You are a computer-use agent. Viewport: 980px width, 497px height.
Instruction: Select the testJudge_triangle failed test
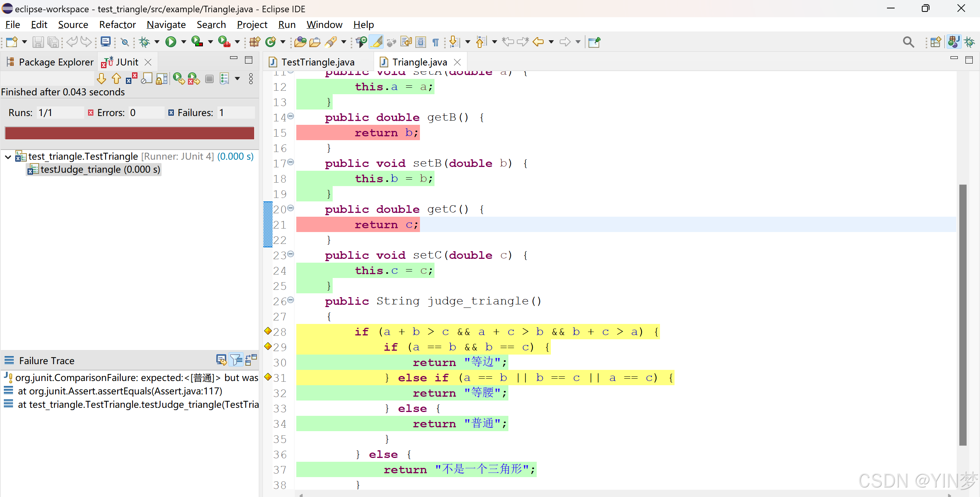tap(100, 169)
